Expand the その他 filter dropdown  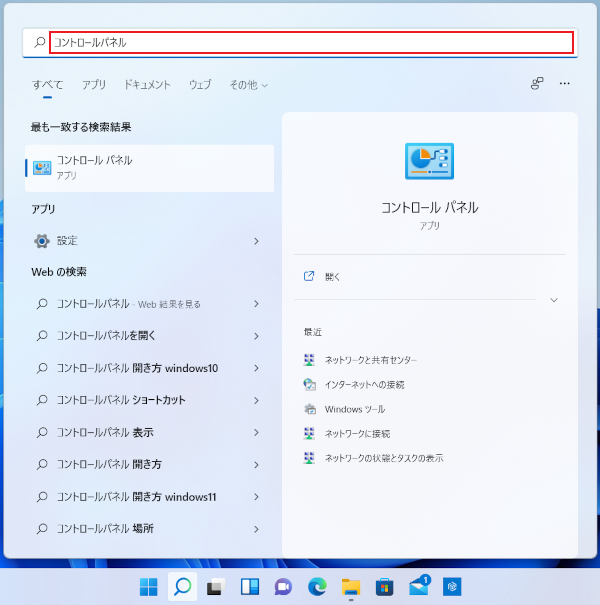click(x=248, y=85)
